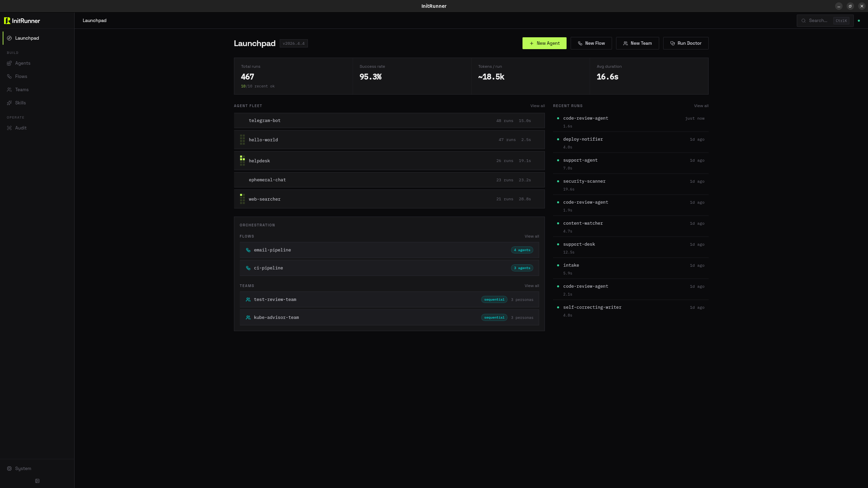This screenshot has height=488, width=868.
Task: Click the Agents icon in sidebar
Action: (x=9, y=63)
